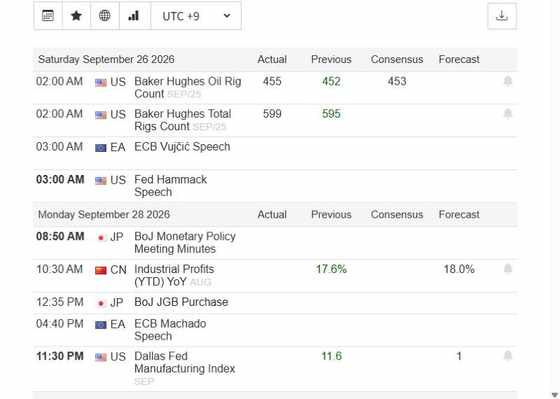Click actual value 599 for Total Rigs Count
Viewport: 560px width, 399px height.
272,114
